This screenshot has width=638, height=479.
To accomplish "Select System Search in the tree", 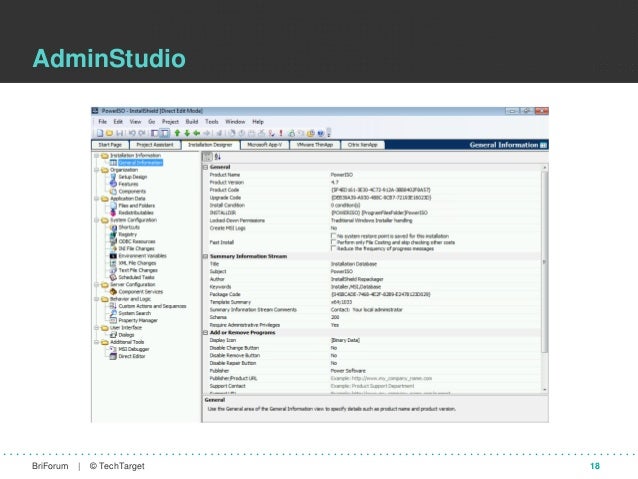I will click(134, 313).
